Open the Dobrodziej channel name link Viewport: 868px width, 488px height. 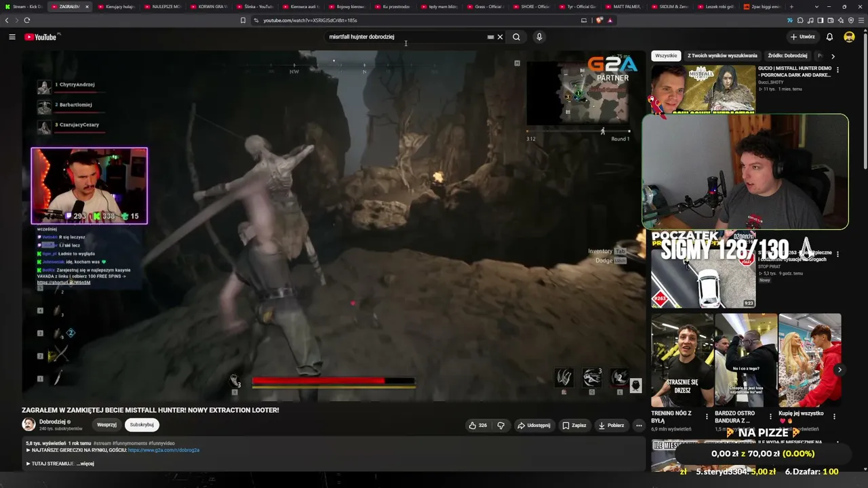point(53,422)
